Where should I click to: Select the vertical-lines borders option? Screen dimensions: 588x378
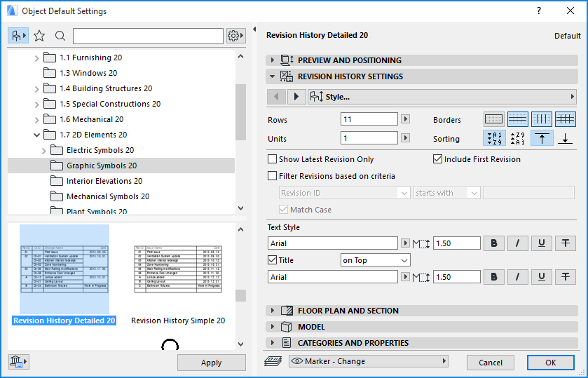tap(541, 119)
